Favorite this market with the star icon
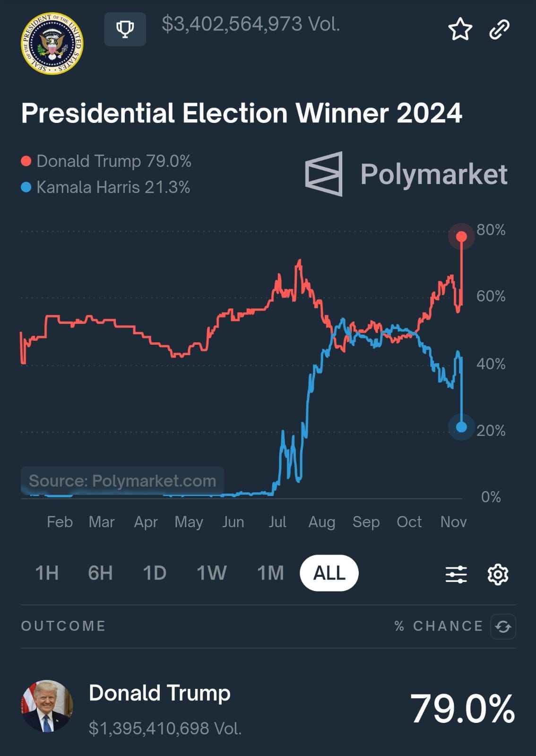Viewport: 536px width, 756px height. coord(459,29)
